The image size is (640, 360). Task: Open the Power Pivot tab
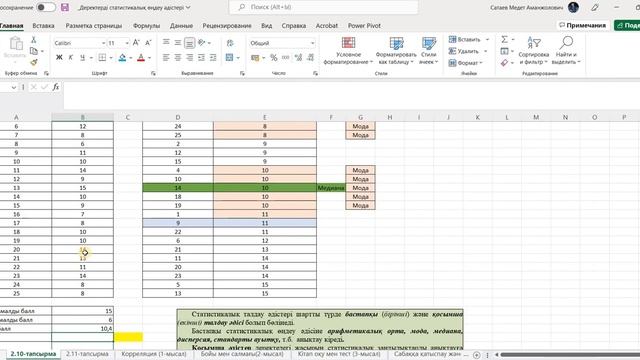point(364,25)
